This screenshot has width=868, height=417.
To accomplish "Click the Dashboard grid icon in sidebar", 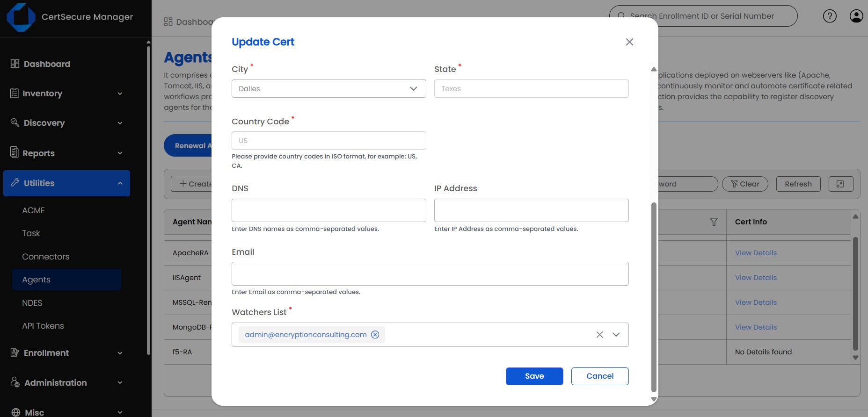I will pos(15,64).
